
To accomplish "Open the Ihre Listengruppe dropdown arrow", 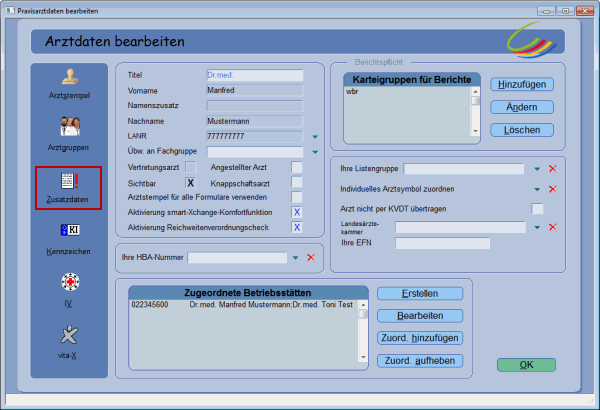I will click(537, 169).
